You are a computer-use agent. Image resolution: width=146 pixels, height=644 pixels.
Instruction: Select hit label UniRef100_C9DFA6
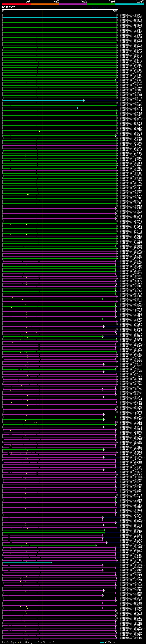point(131,100)
